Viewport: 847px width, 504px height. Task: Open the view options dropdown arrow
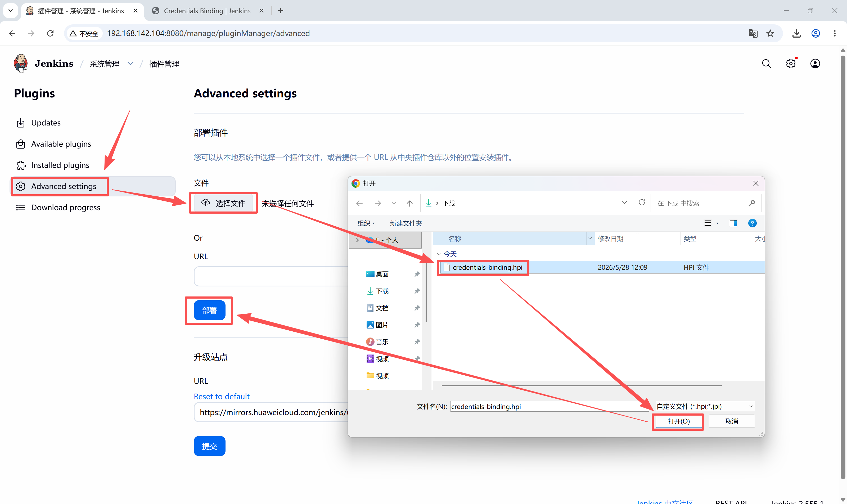[717, 223]
